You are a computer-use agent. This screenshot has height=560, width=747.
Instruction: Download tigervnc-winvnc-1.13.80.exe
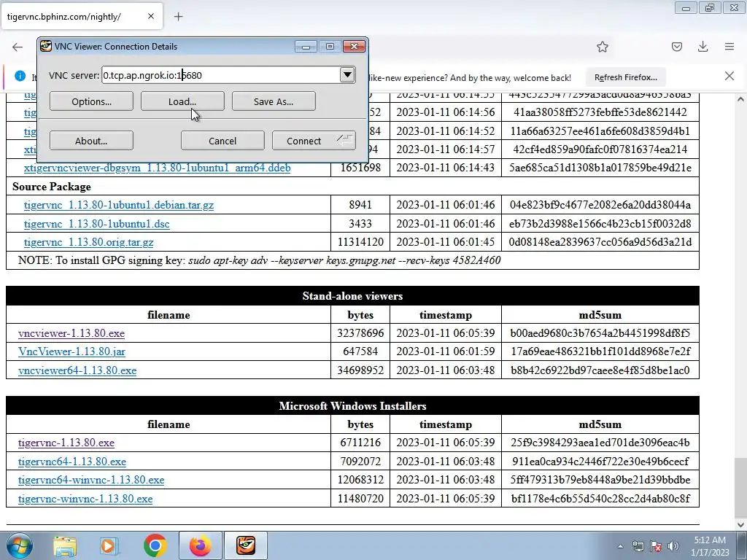tap(85, 499)
